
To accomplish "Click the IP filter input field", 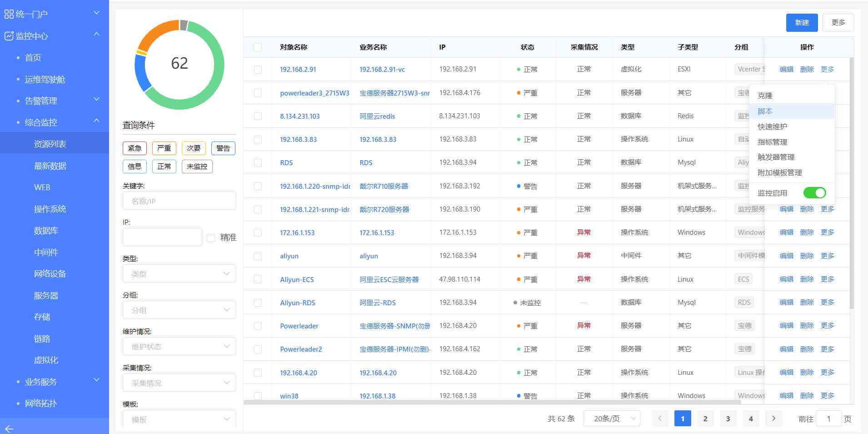I will click(162, 237).
